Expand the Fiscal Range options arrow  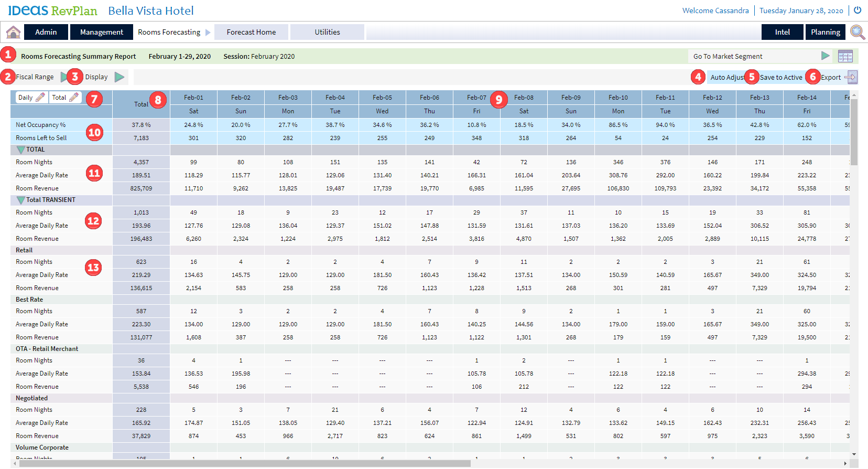coord(63,77)
